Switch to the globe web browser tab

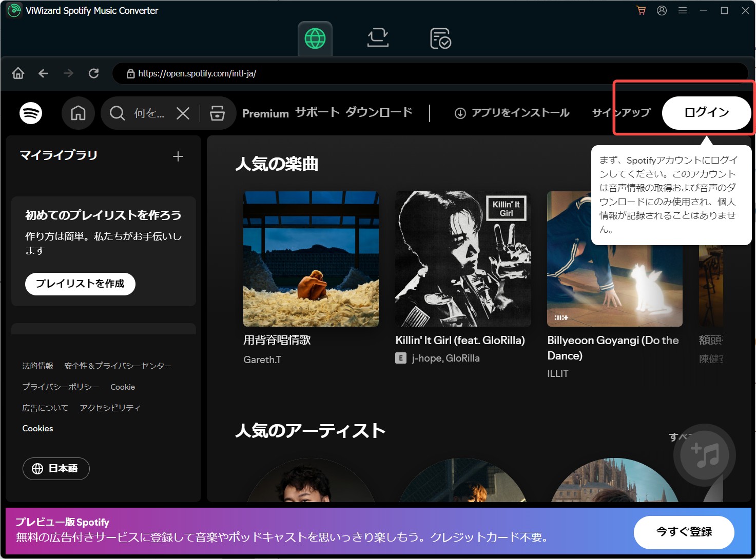coord(315,38)
